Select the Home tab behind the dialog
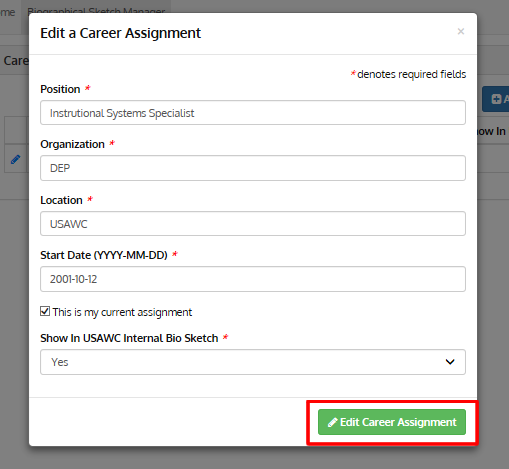 (8, 12)
